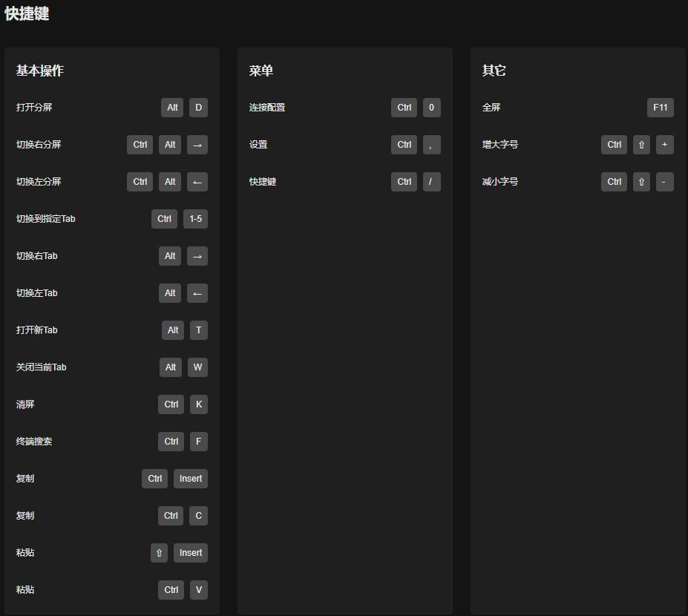Click the F11 key cap

[661, 108]
